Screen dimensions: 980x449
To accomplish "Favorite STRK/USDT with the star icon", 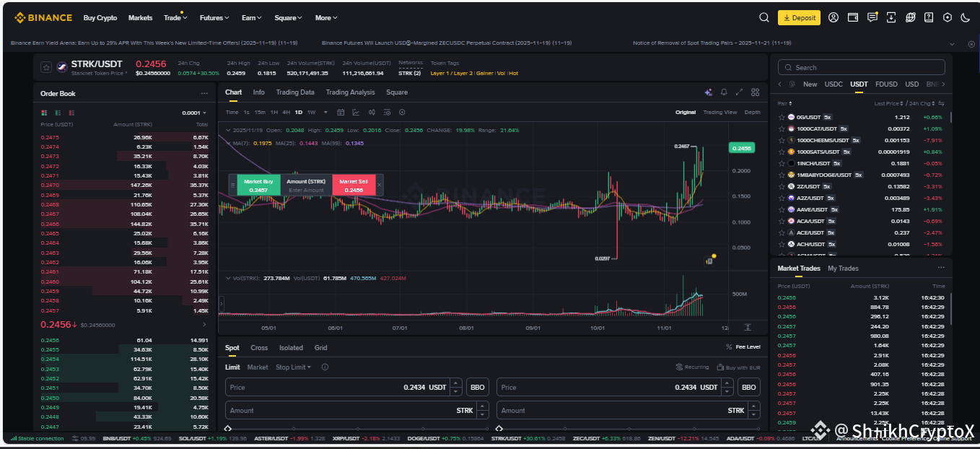I will tap(46, 67).
